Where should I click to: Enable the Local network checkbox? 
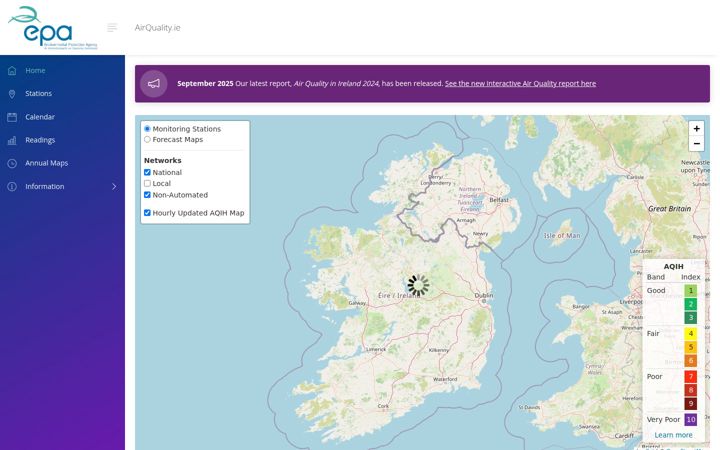[x=147, y=184]
